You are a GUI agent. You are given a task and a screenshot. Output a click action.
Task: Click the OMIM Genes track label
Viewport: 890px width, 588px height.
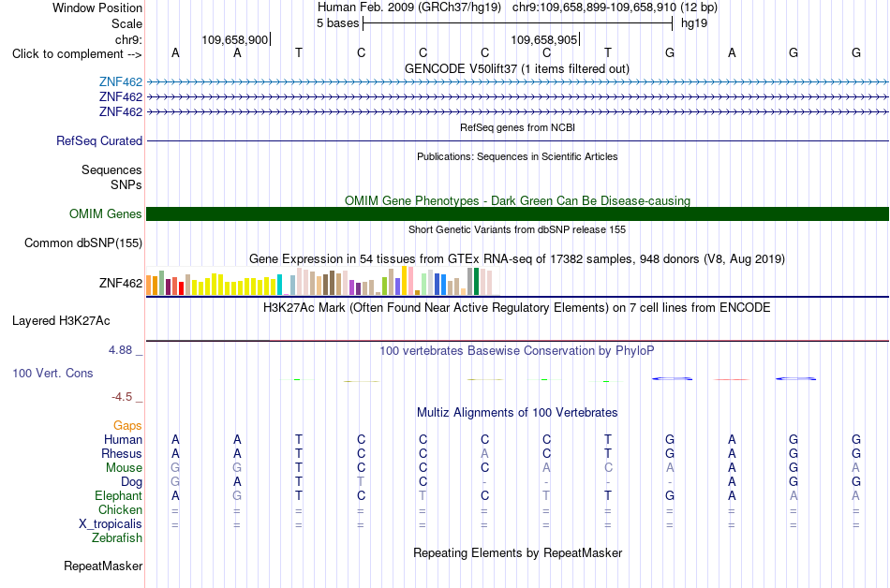tap(105, 213)
